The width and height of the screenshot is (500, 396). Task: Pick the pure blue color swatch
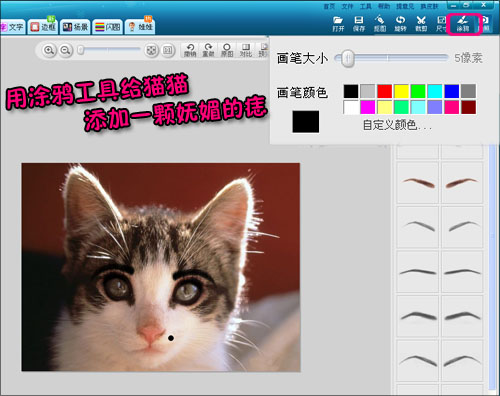(452, 91)
